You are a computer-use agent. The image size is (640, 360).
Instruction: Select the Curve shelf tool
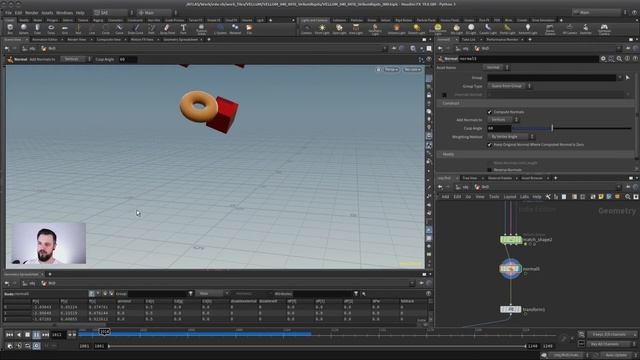point(119,29)
